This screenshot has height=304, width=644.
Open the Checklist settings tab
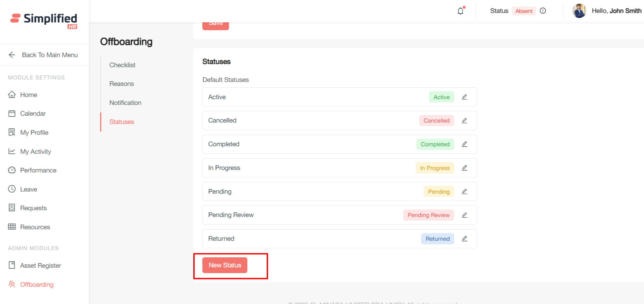pyautogui.click(x=122, y=65)
